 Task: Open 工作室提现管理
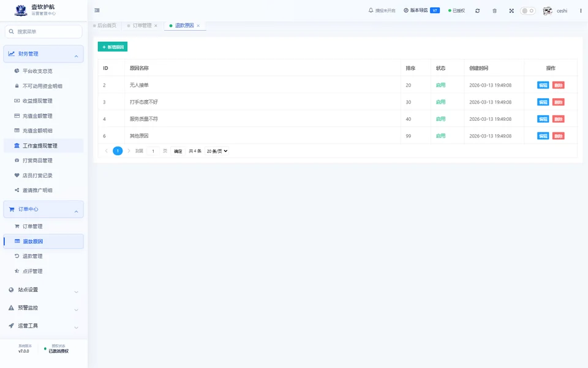43,146
